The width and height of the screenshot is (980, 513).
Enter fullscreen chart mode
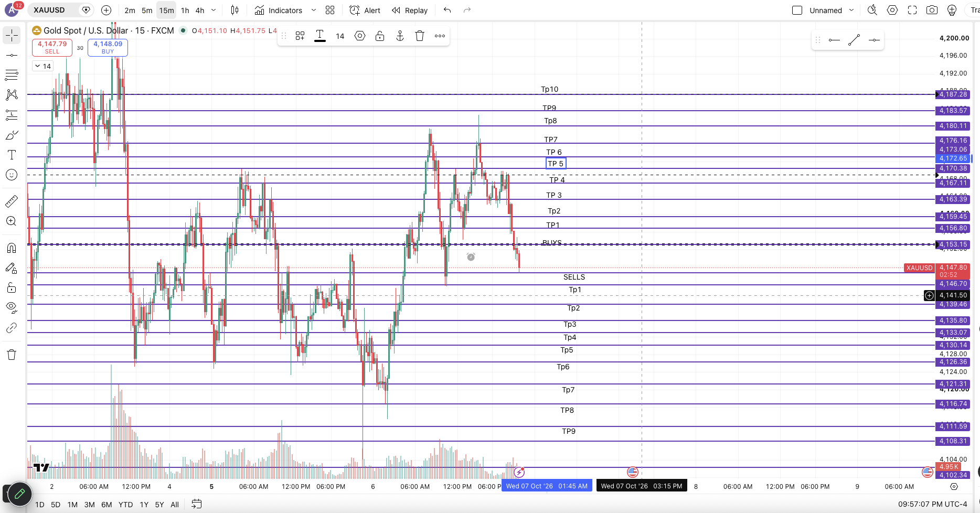[912, 10]
